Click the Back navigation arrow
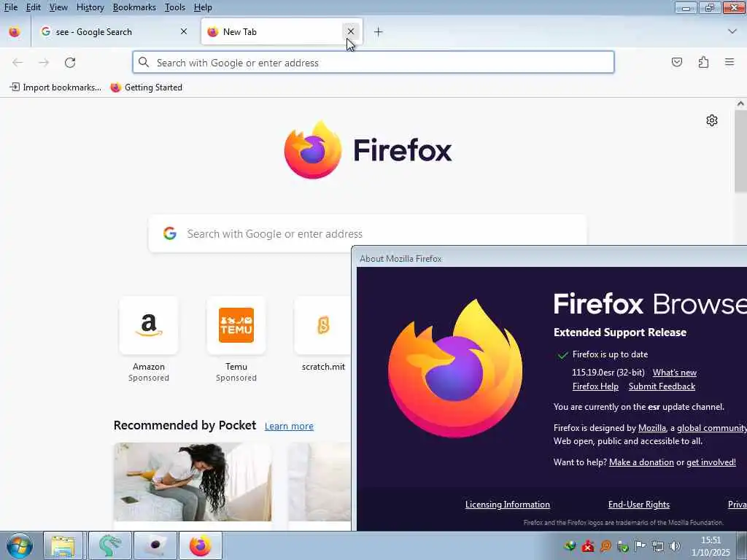 point(18,63)
